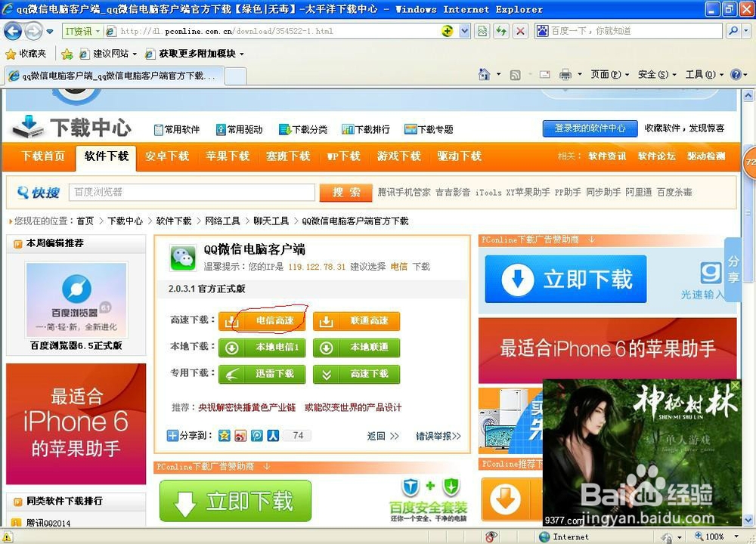Click the RSS feed icon
756x544 pixels.
click(516, 74)
